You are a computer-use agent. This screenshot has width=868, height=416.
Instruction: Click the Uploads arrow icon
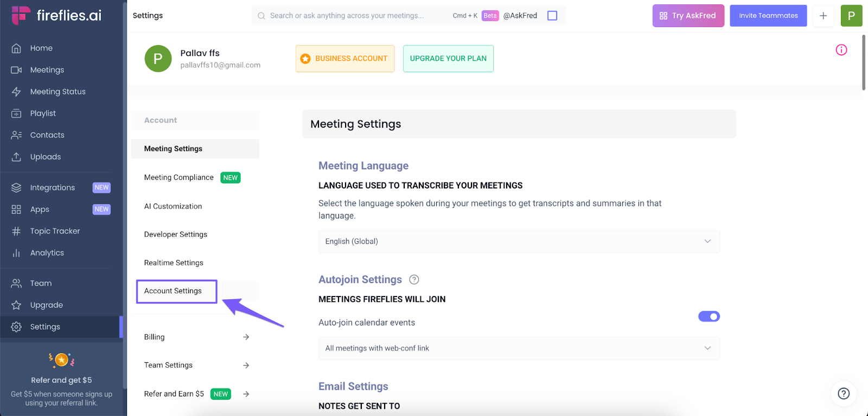(16, 157)
